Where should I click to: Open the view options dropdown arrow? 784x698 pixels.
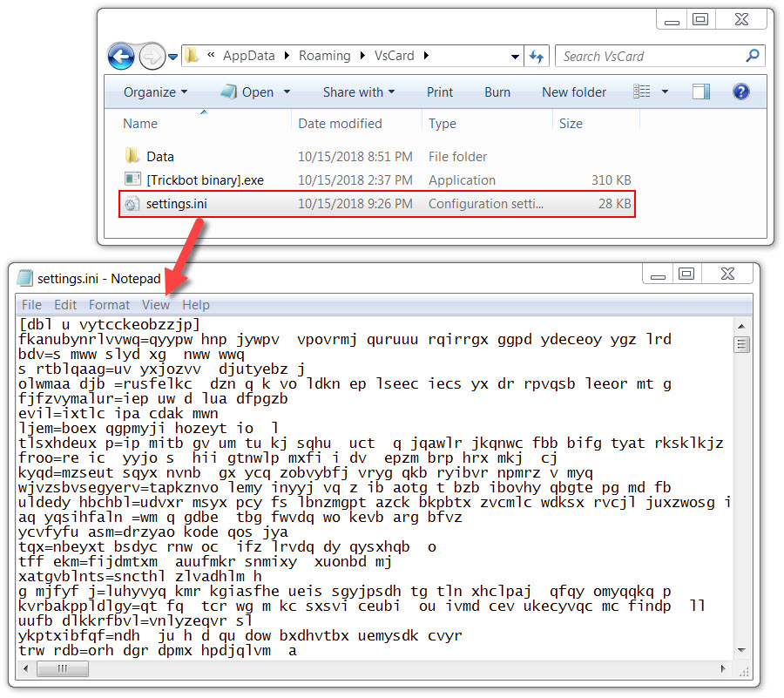[665, 91]
